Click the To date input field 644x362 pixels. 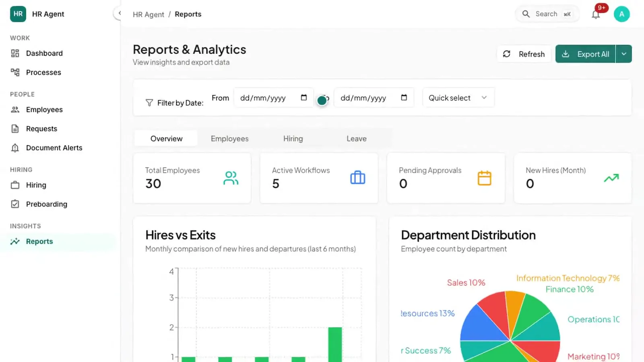click(374, 98)
